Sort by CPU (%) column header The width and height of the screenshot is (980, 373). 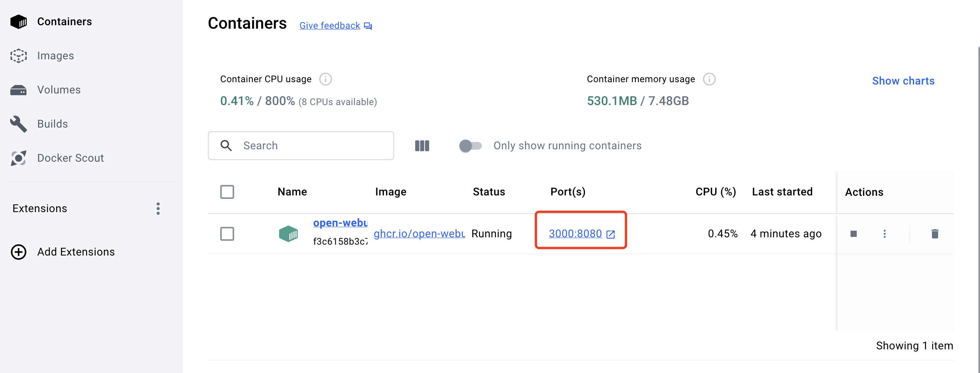(716, 192)
